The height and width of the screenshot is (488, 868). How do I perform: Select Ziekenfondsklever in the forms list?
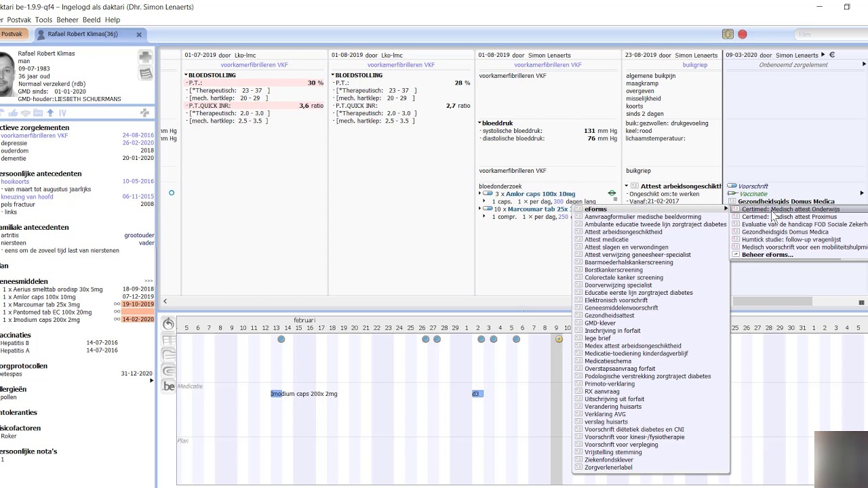[609, 460]
